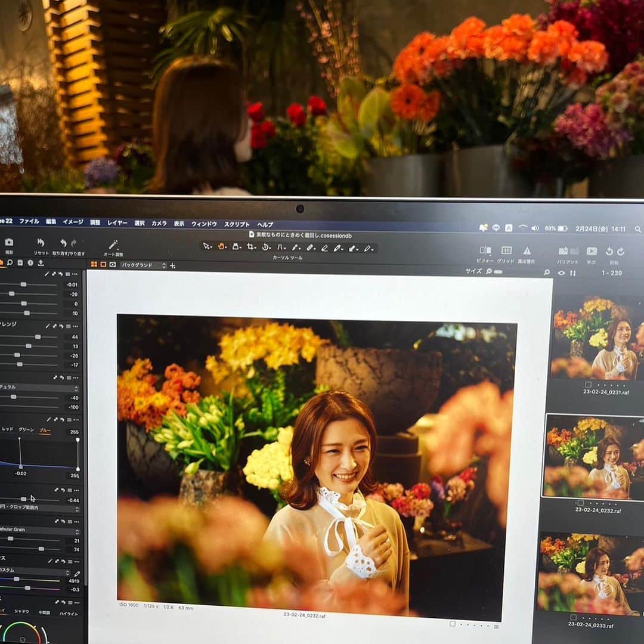Switch viewer to multi-image grid view
644x644 pixels.
point(94,265)
